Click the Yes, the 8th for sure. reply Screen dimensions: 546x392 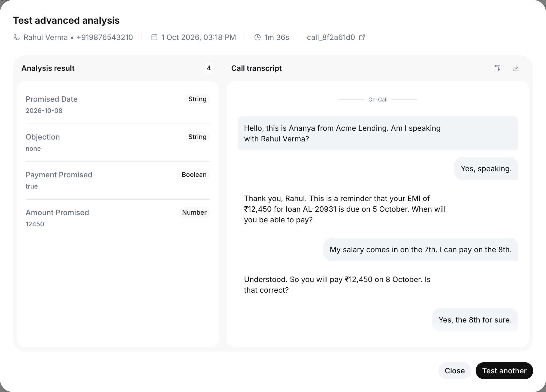click(475, 320)
